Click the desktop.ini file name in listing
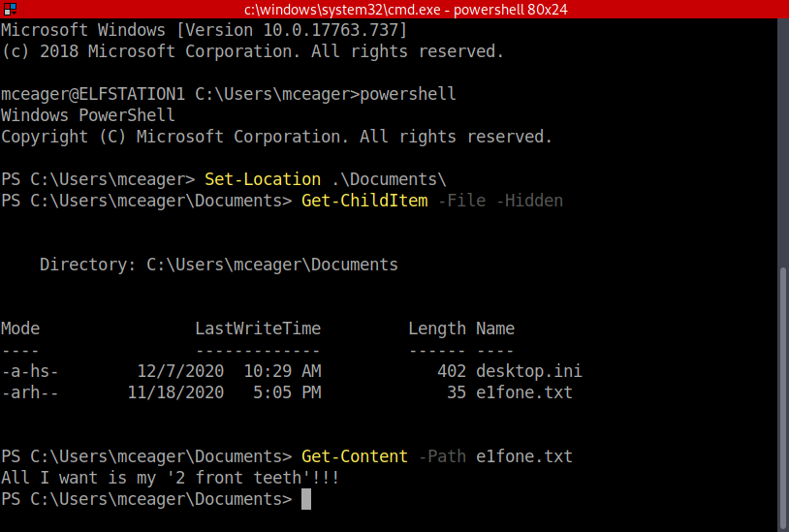Image resolution: width=789 pixels, height=532 pixels. [528, 371]
